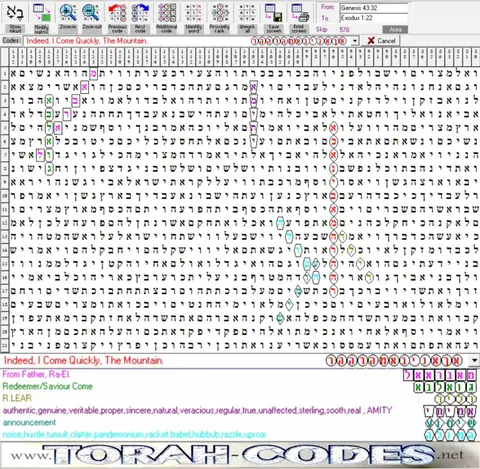Viewport: 480px width, 469px height.
Task: Click the Previous code label button
Action: pyautogui.click(x=117, y=29)
